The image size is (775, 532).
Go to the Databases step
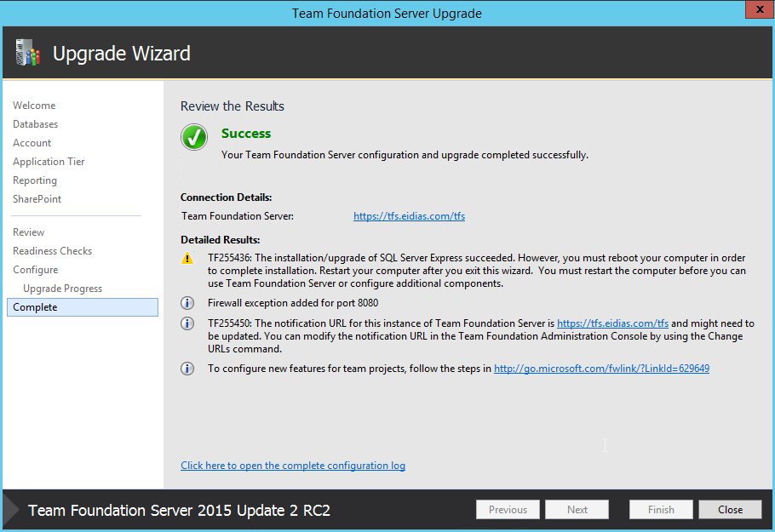point(36,124)
